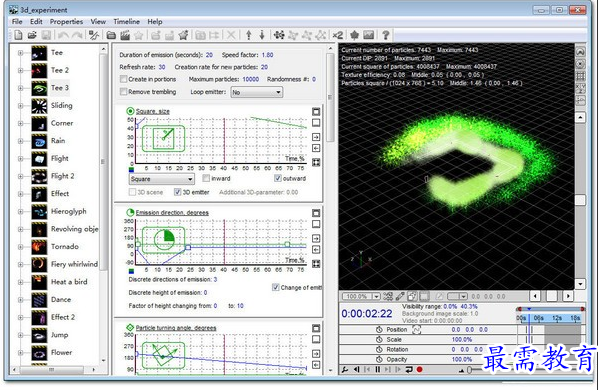Image resolution: width=605 pixels, height=390 pixels.
Task: Click the stopwatch icon next to Opacity
Action: tap(379, 359)
